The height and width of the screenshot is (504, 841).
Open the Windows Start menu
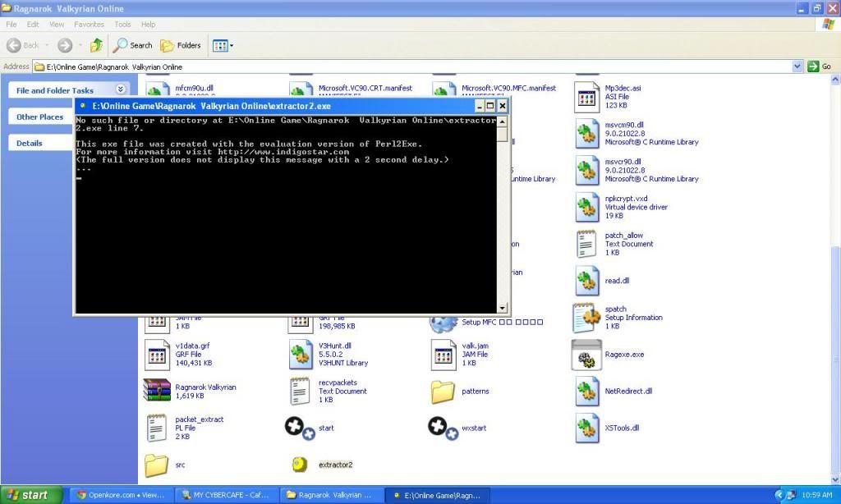(x=31, y=495)
